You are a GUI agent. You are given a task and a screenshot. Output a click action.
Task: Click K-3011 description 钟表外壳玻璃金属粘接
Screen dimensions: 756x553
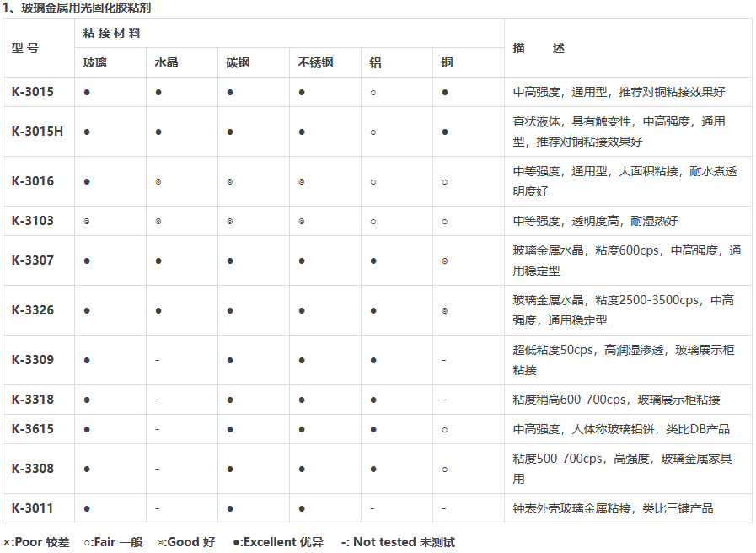[613, 507]
